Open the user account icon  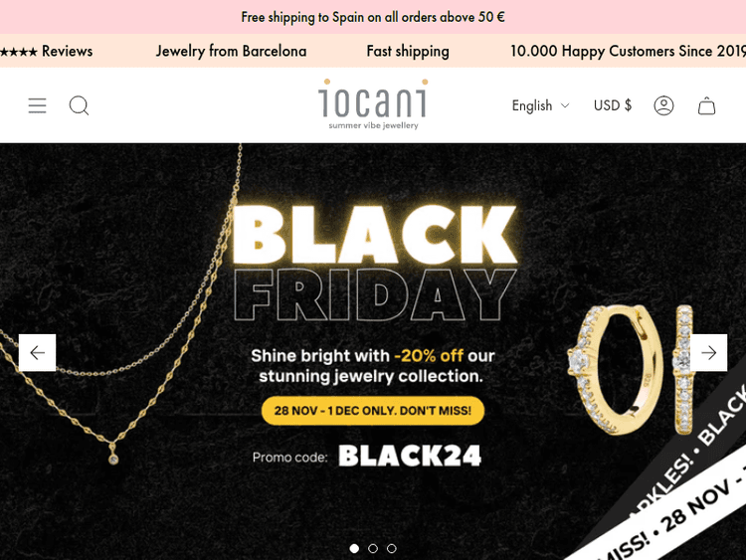point(664,105)
